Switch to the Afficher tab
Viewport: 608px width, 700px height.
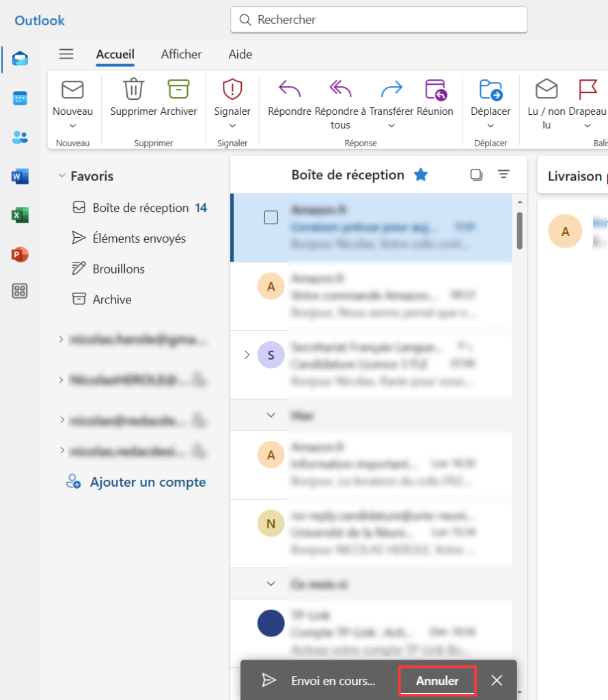click(x=181, y=55)
